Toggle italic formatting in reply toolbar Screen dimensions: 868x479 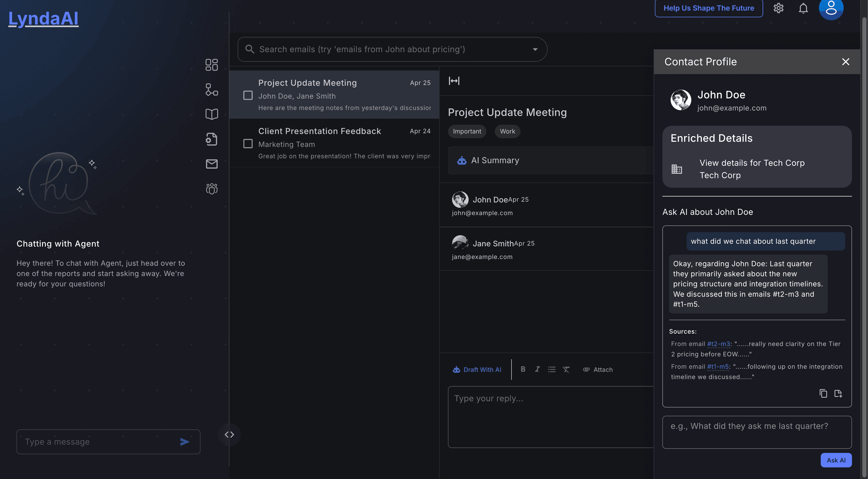537,370
